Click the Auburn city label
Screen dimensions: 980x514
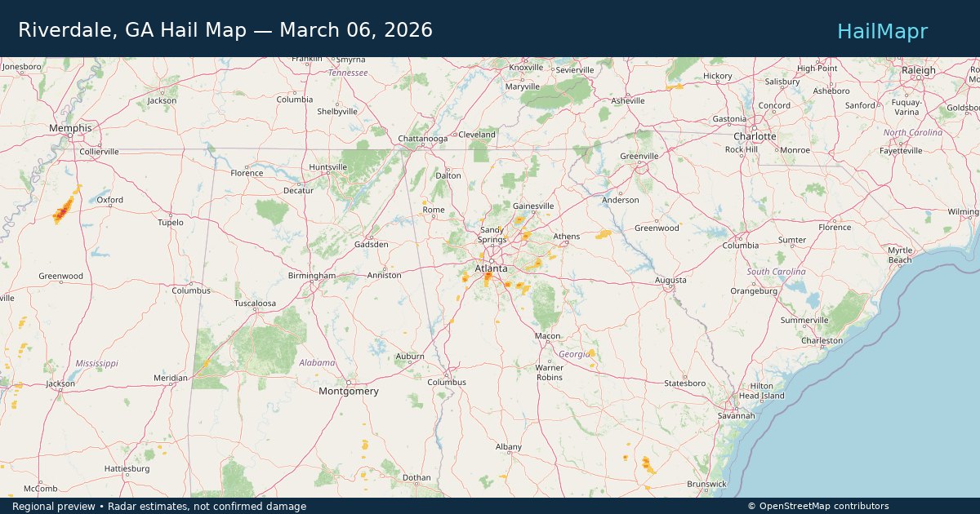(410, 357)
